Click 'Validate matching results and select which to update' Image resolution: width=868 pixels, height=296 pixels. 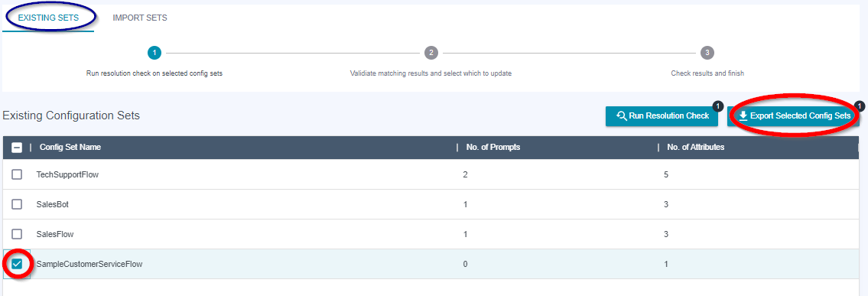(x=431, y=73)
